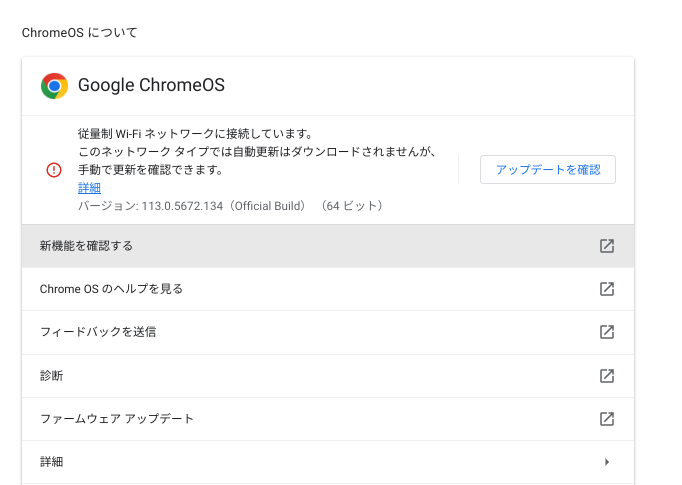Open the blue 詳細 link under network message
The width and height of the screenshot is (682, 485).
89,188
